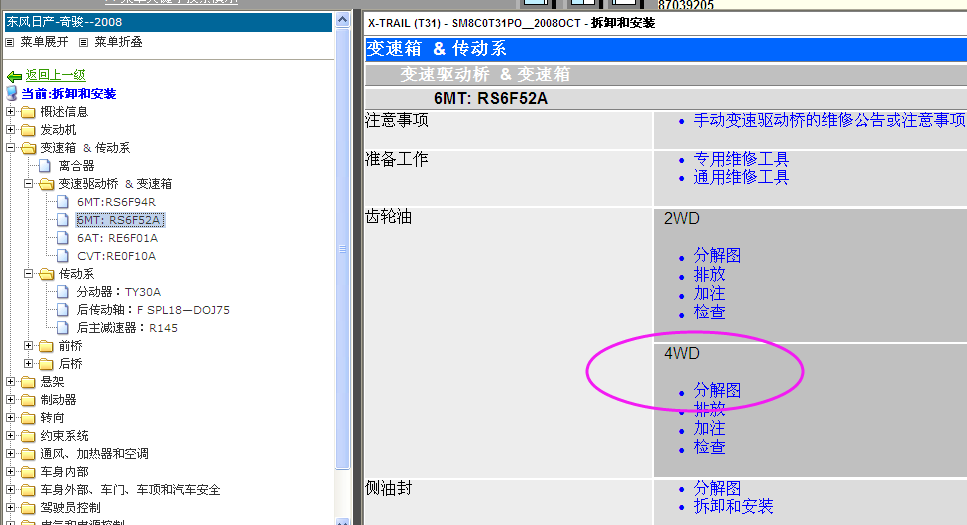The width and height of the screenshot is (967, 525).
Task: Click the 后主减速器 R145 document icon
Action: coord(63,328)
